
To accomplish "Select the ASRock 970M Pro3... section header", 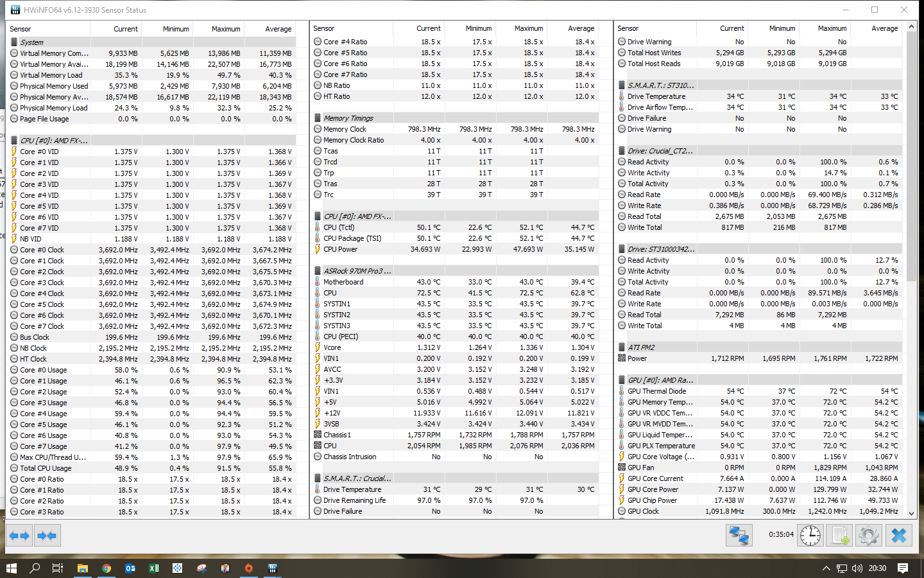I will 456,271.
